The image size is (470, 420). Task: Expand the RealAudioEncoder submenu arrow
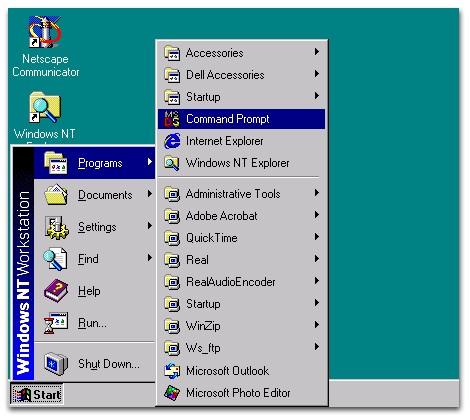317,281
